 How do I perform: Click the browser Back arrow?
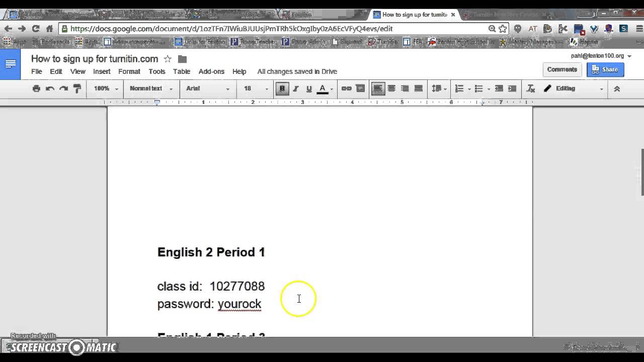point(8,29)
